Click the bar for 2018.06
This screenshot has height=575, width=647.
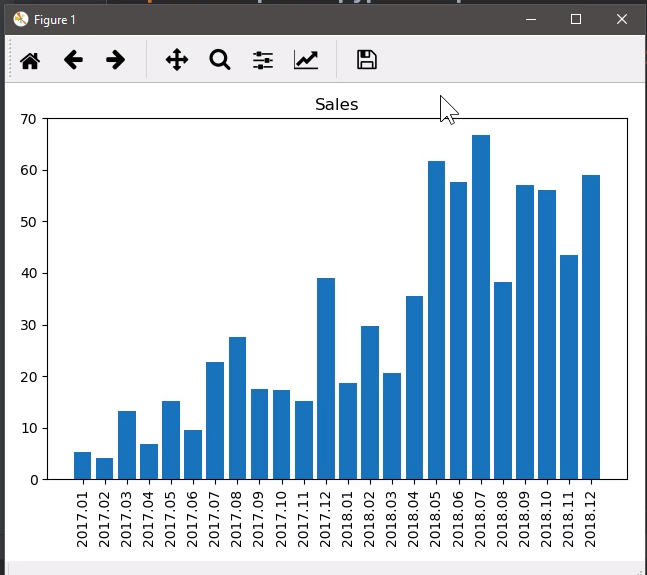coord(458,331)
